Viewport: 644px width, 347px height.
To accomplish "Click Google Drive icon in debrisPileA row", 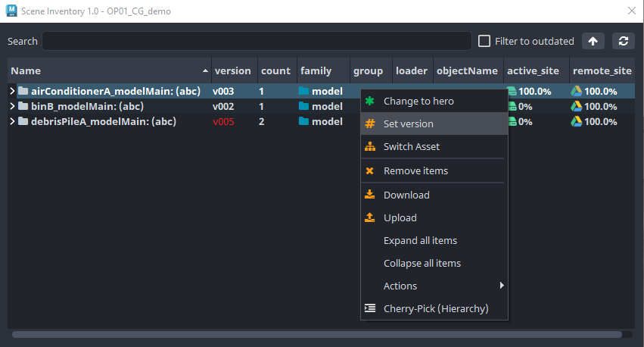I will point(577,122).
